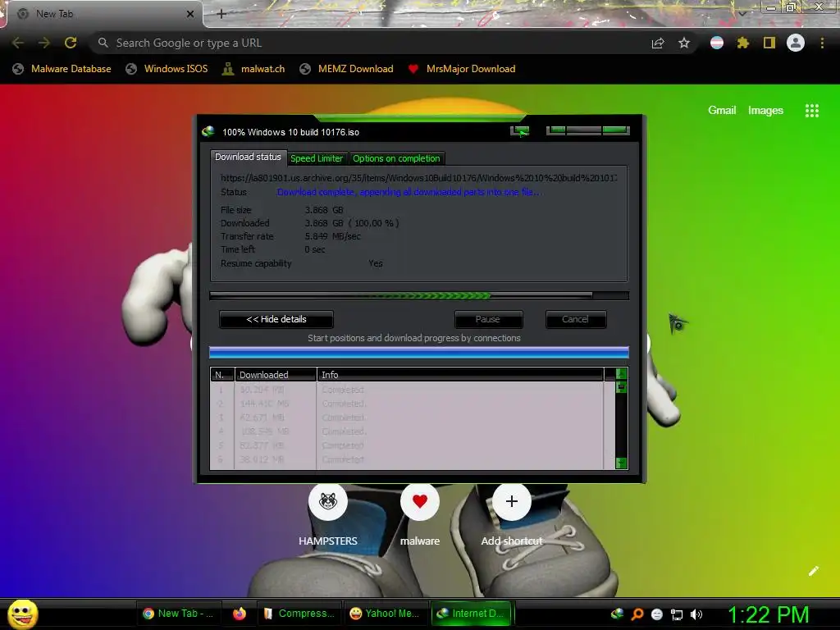Click the Add shortcut plus icon
The width and height of the screenshot is (840, 630).
coord(512,501)
